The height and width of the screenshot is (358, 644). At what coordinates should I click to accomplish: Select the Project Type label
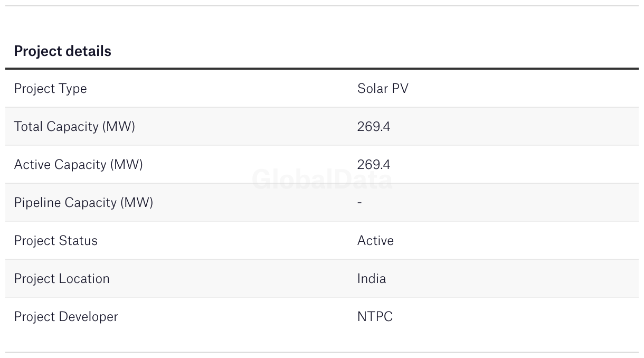[50, 89]
